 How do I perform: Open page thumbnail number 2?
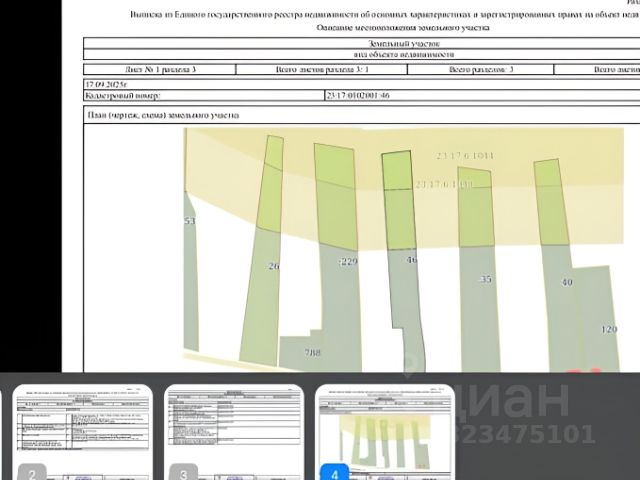pos(83,432)
